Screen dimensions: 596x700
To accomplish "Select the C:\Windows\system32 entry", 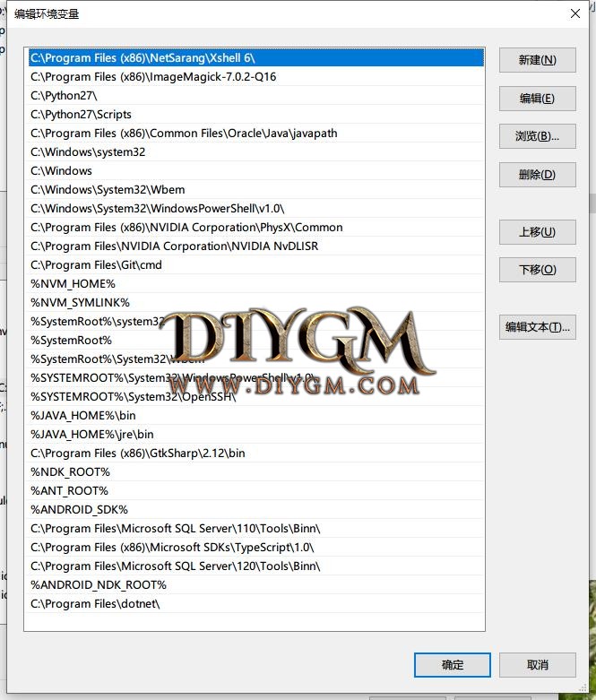I will click(256, 152).
